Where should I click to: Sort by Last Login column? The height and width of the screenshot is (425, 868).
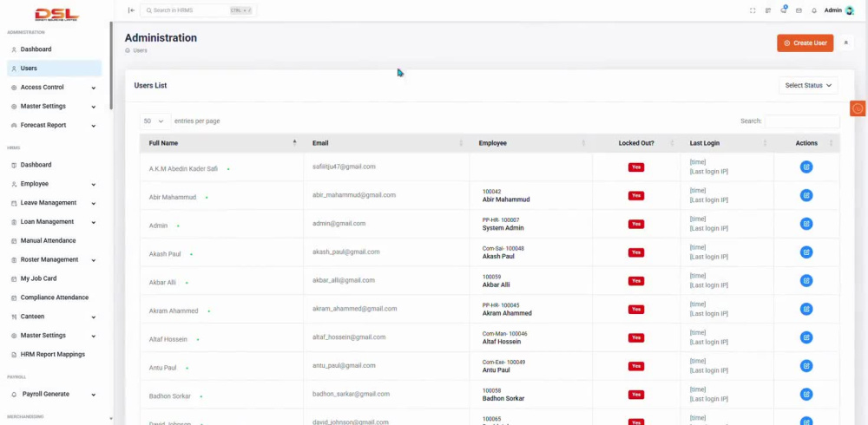tap(727, 143)
